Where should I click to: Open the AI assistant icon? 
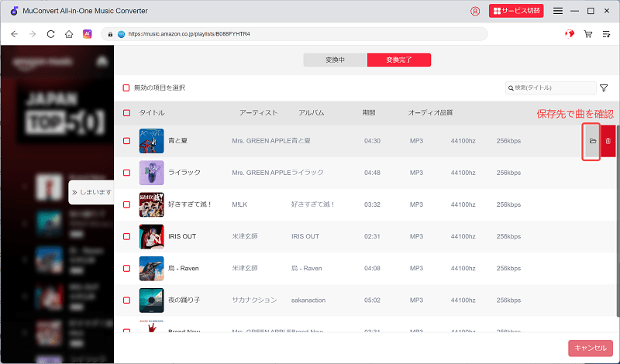87,34
